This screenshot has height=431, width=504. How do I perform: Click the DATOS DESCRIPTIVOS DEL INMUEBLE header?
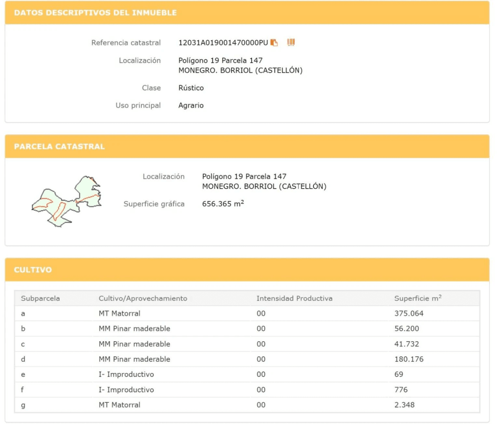point(95,13)
